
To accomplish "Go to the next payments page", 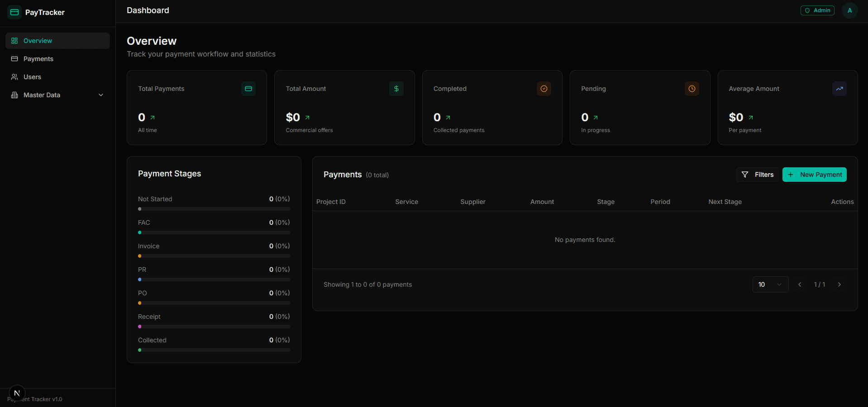I will click(x=839, y=284).
